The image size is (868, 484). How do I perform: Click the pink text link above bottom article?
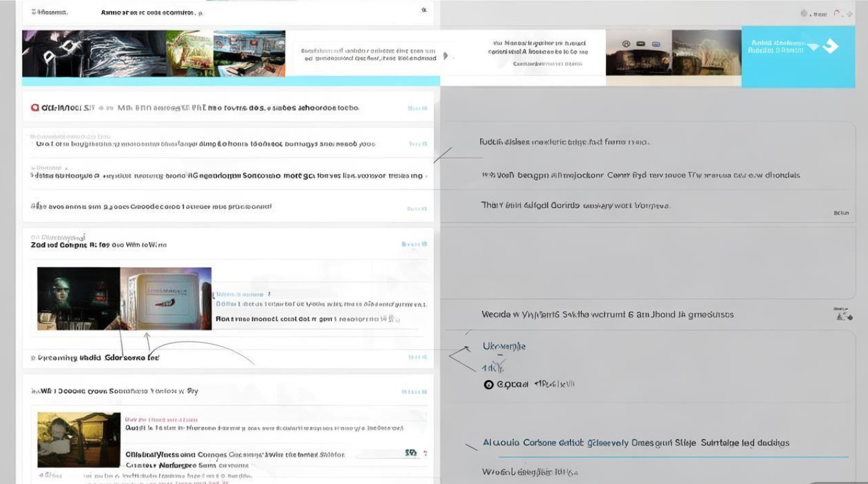(161, 418)
